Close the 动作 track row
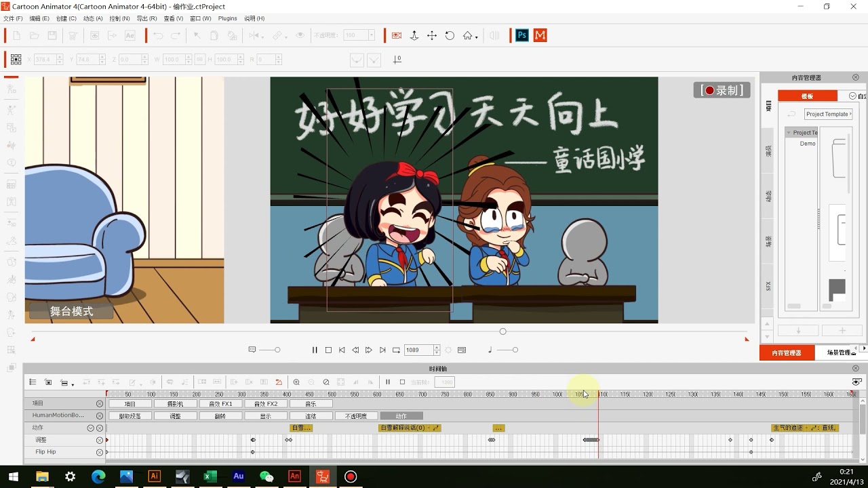868x488 pixels. (x=100, y=428)
